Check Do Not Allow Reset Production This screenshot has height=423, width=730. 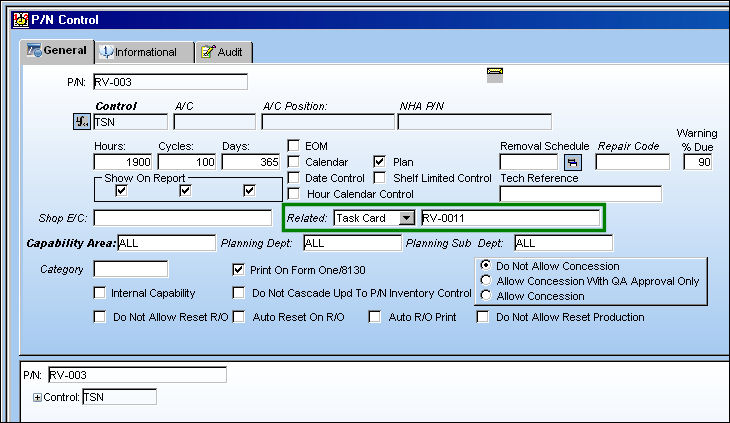(x=483, y=317)
